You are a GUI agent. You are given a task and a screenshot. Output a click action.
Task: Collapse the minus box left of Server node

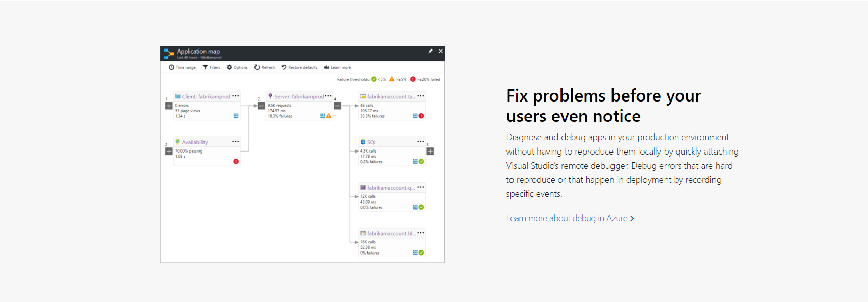pyautogui.click(x=261, y=106)
